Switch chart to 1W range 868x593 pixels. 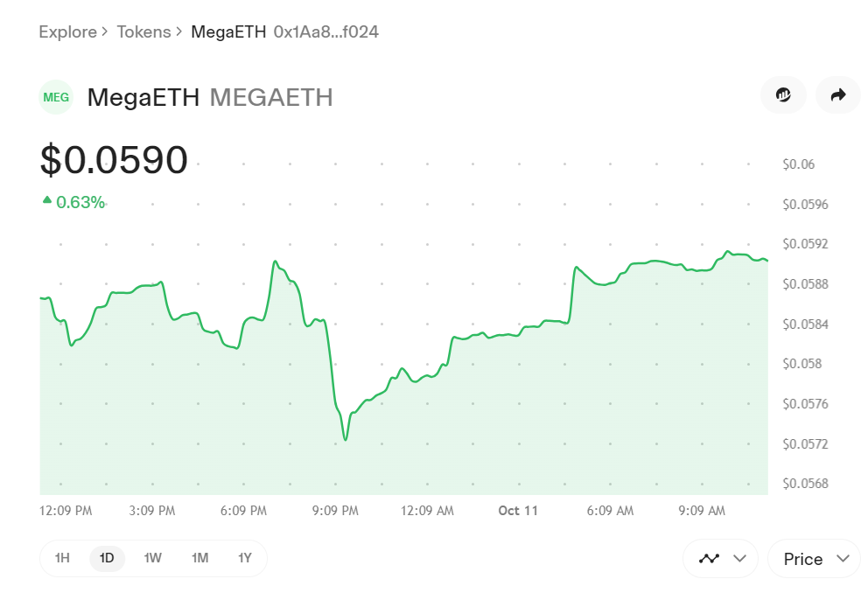pos(152,558)
